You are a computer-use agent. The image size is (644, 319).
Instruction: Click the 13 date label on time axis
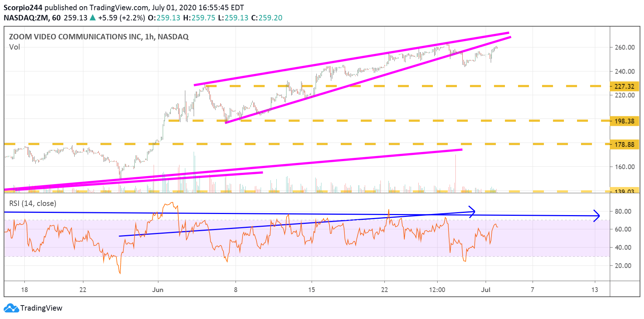tap(594, 290)
